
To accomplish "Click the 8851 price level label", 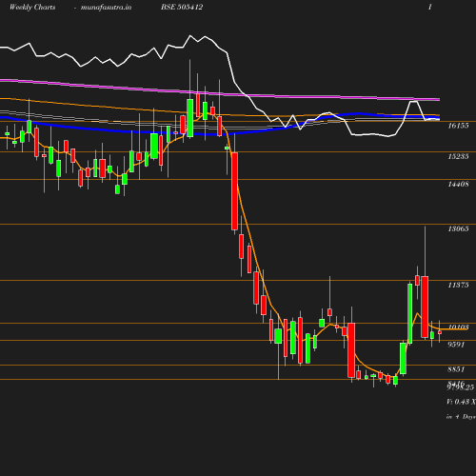I will (x=456, y=369).
